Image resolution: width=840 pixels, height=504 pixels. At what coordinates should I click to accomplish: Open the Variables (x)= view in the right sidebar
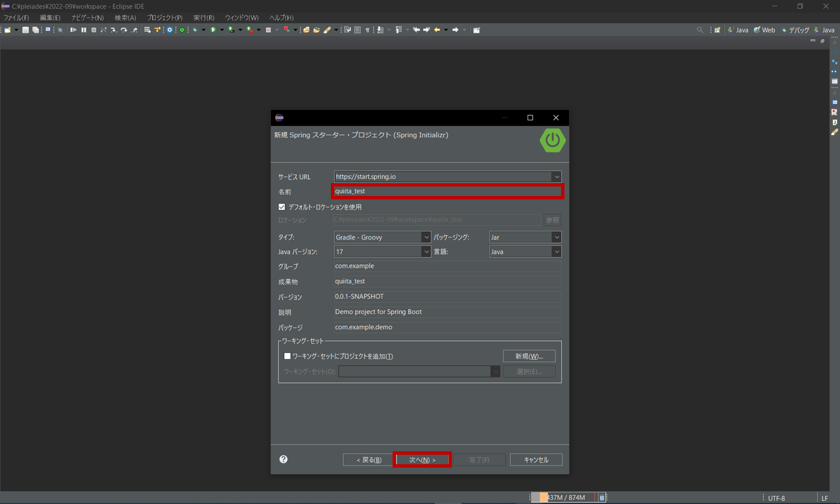834,52
